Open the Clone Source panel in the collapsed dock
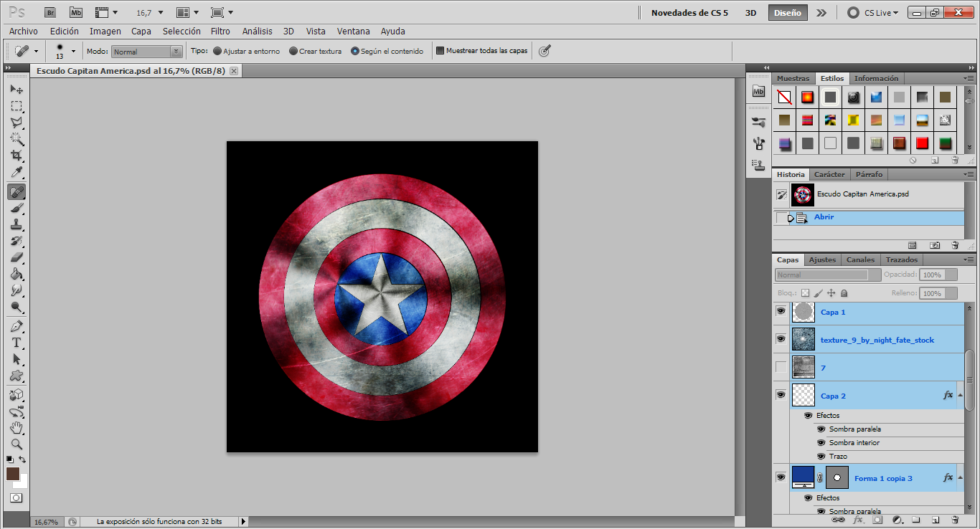The height and width of the screenshot is (529, 980). pyautogui.click(x=758, y=164)
